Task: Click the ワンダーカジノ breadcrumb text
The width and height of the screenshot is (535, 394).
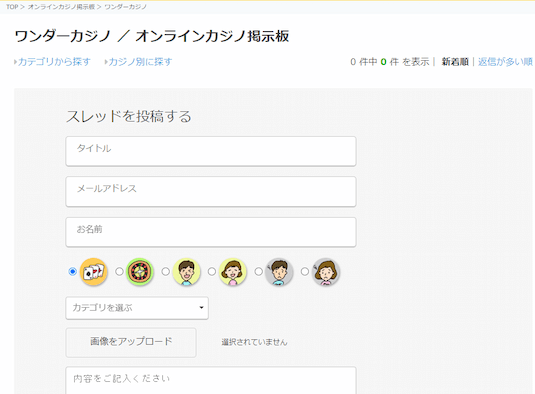Action: [x=126, y=7]
